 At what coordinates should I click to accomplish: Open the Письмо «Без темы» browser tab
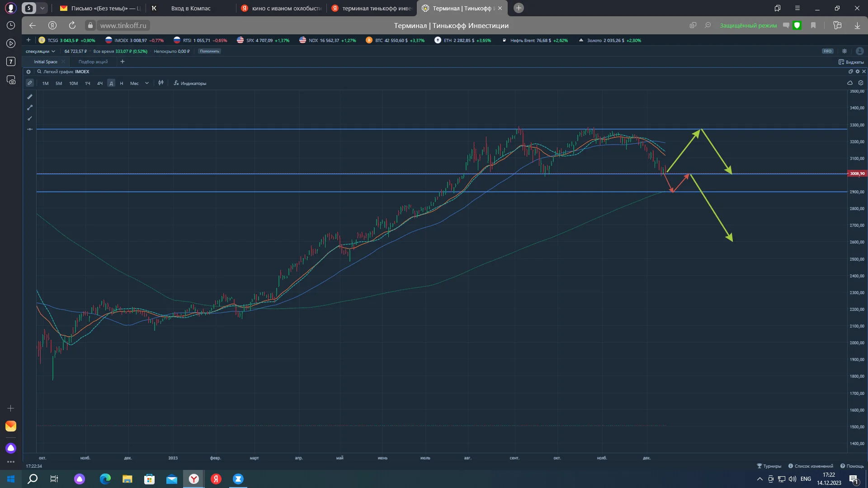[100, 8]
